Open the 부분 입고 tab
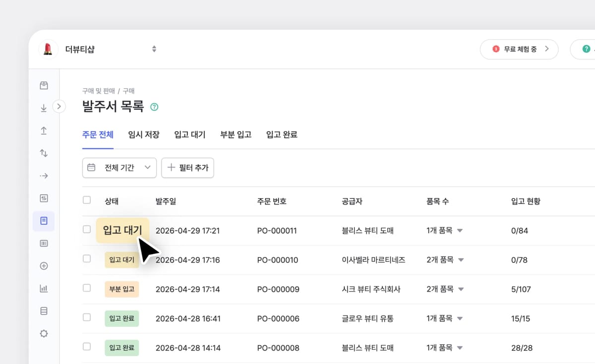 click(236, 134)
